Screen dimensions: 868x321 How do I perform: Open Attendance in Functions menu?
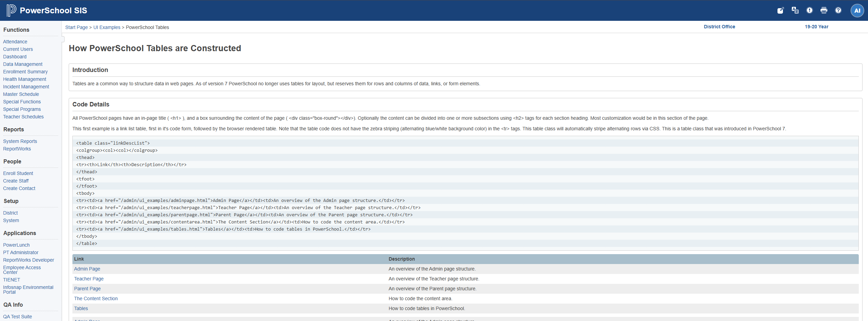click(15, 42)
